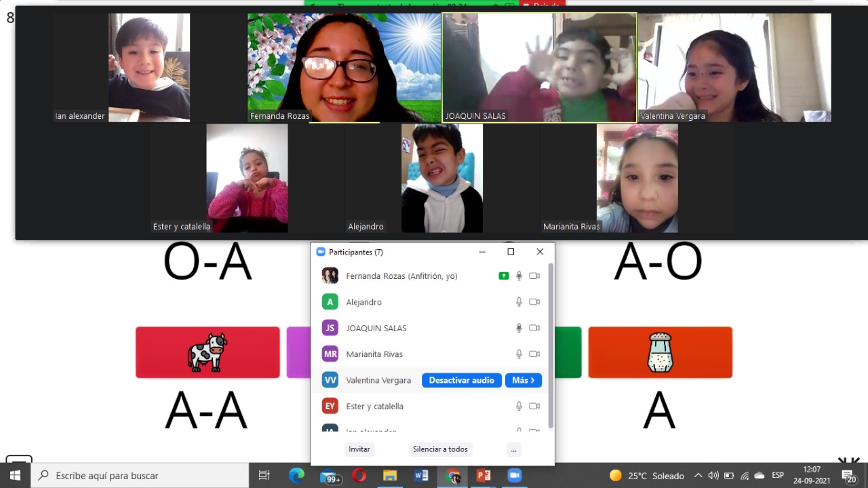
Task: Select Alejandro's video tile
Action: (442, 178)
